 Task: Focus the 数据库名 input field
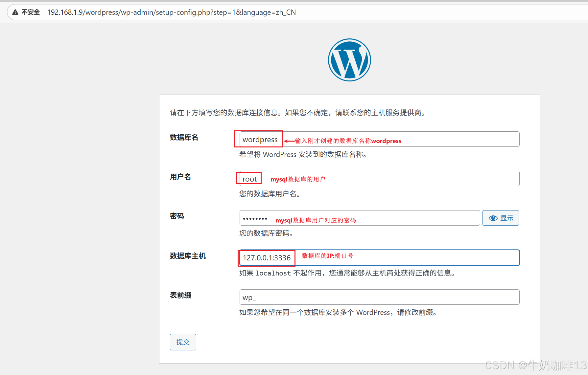(x=379, y=139)
